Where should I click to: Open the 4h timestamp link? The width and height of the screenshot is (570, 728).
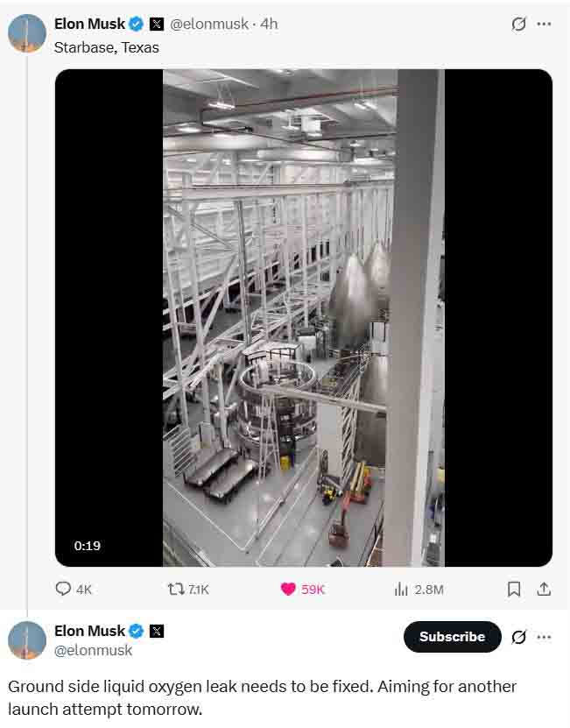tap(269, 24)
